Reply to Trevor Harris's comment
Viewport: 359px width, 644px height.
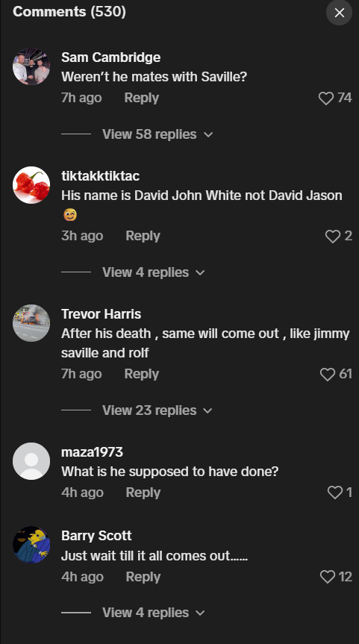coord(141,374)
